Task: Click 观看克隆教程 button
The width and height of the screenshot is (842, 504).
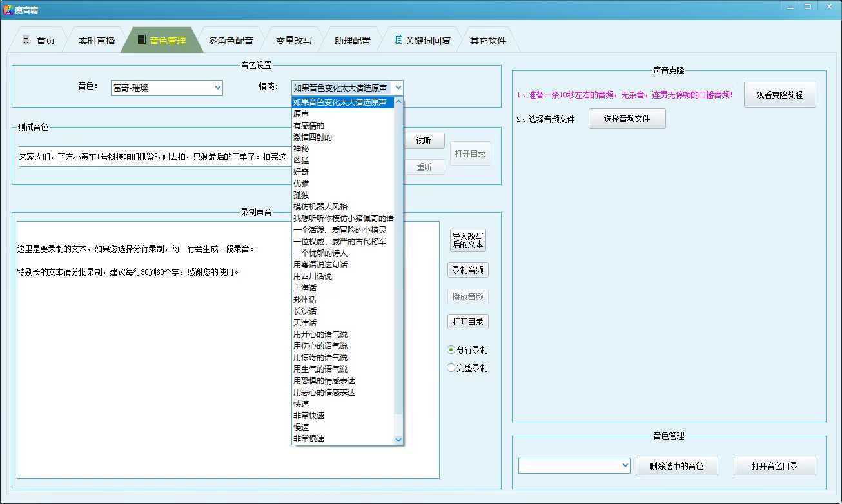Action: tap(780, 95)
